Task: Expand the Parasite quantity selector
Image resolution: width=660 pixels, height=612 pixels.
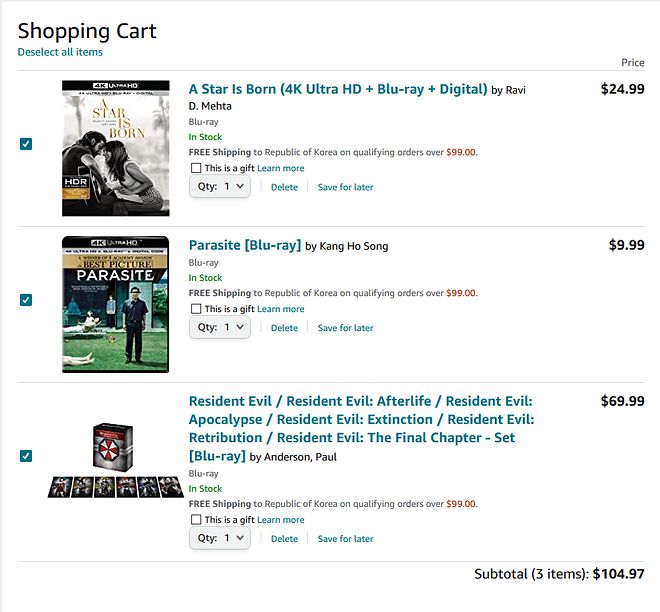Action: point(220,328)
